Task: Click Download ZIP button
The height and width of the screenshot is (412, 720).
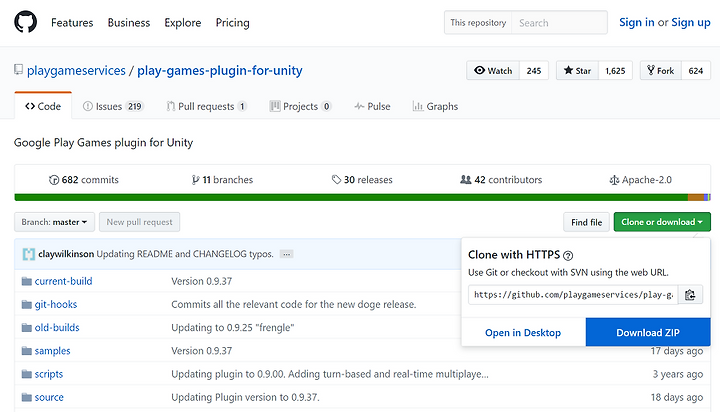Action: click(x=648, y=332)
